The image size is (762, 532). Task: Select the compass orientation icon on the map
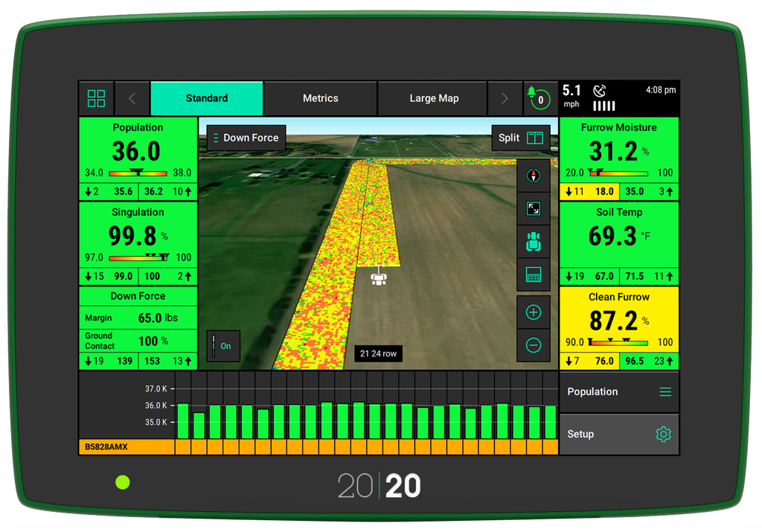(533, 176)
